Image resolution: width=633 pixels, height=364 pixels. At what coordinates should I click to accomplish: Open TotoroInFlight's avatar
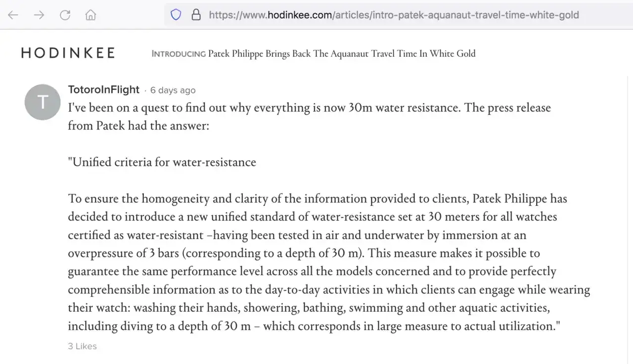[x=43, y=102]
